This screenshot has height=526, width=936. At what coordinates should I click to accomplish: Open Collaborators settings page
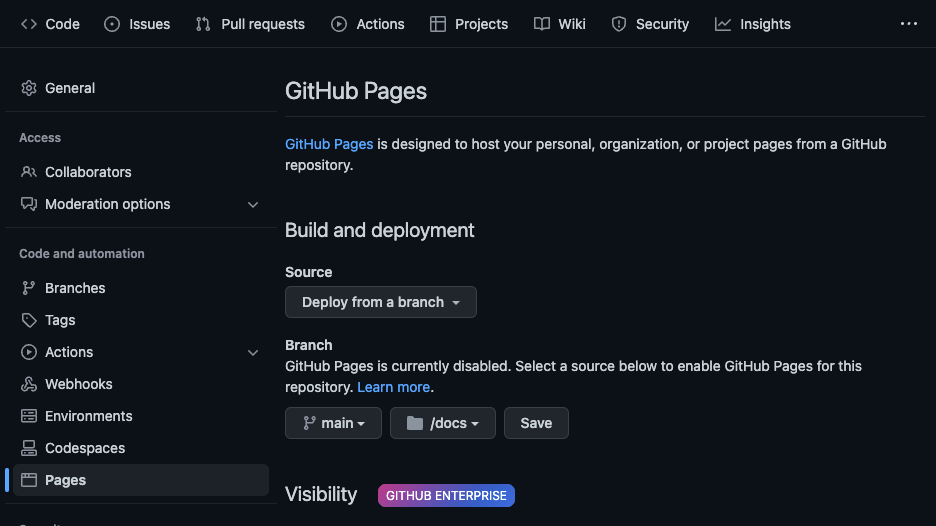click(x=141, y=172)
